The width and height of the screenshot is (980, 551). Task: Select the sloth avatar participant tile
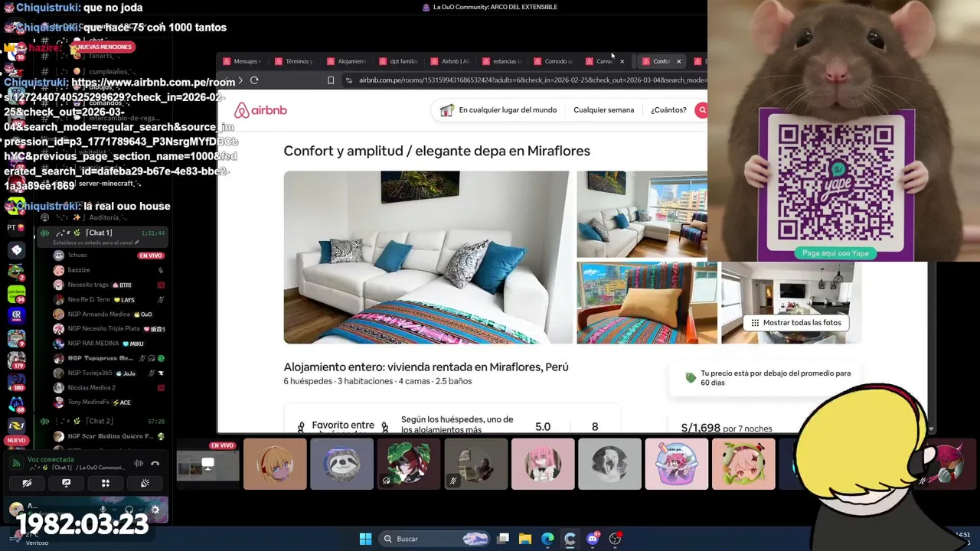point(341,464)
